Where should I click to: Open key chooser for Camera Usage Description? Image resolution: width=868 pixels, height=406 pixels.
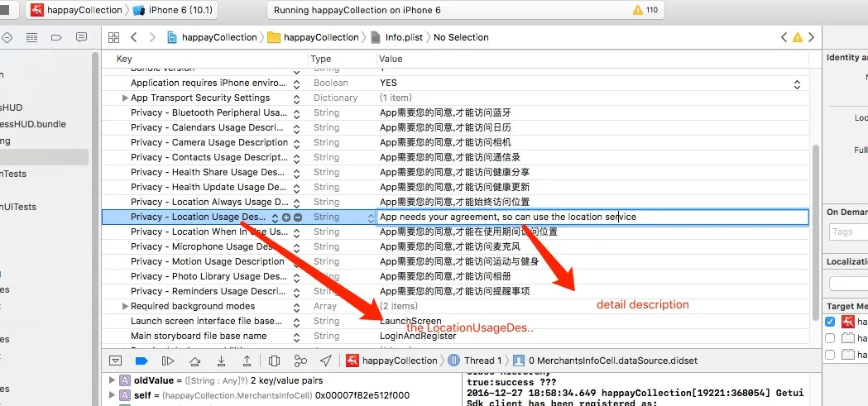[x=297, y=143]
